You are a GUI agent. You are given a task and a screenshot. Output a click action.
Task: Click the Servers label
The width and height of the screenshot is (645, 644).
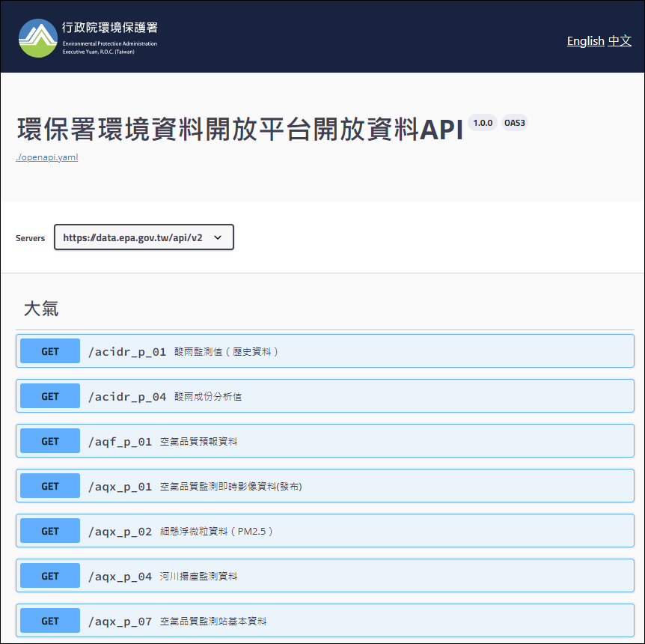(30, 238)
